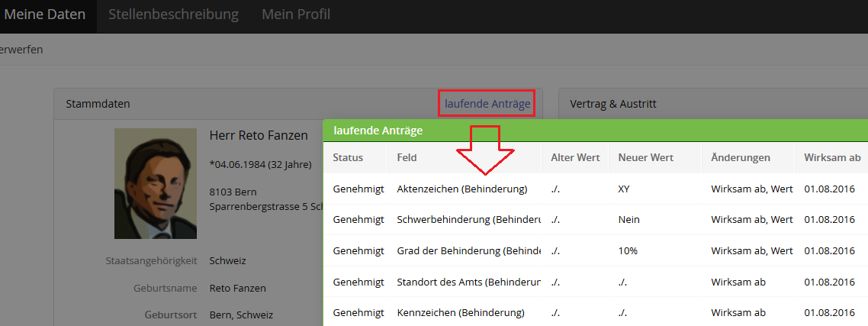Image resolution: width=868 pixels, height=326 pixels.
Task: Click date 01.08.2016 in Grad der Behinderung row
Action: point(829,250)
